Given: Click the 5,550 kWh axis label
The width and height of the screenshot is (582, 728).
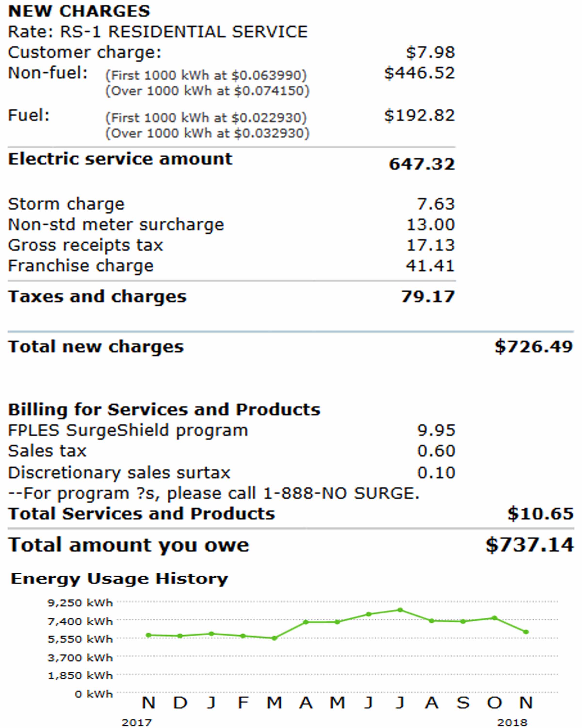Looking at the screenshot, I should pyautogui.click(x=80, y=639).
